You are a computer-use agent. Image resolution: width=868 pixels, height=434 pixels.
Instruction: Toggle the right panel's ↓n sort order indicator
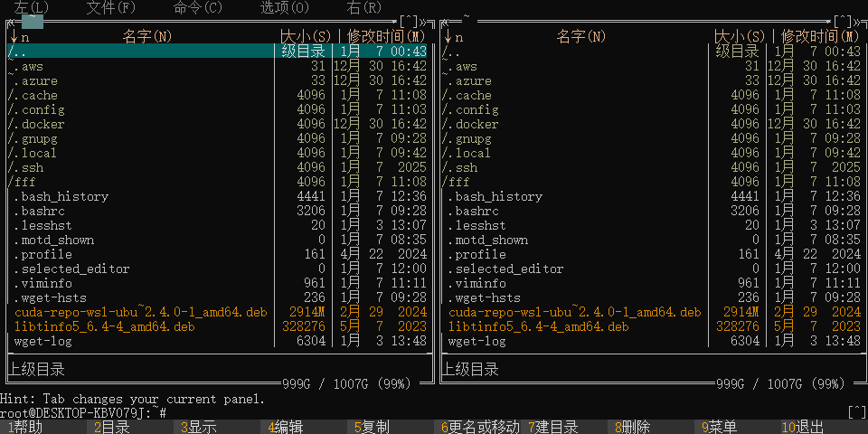point(453,37)
